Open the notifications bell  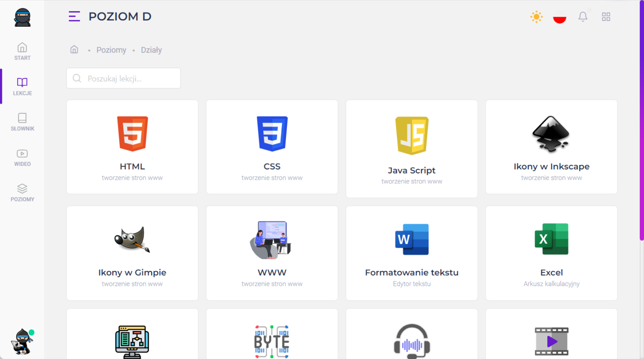583,17
